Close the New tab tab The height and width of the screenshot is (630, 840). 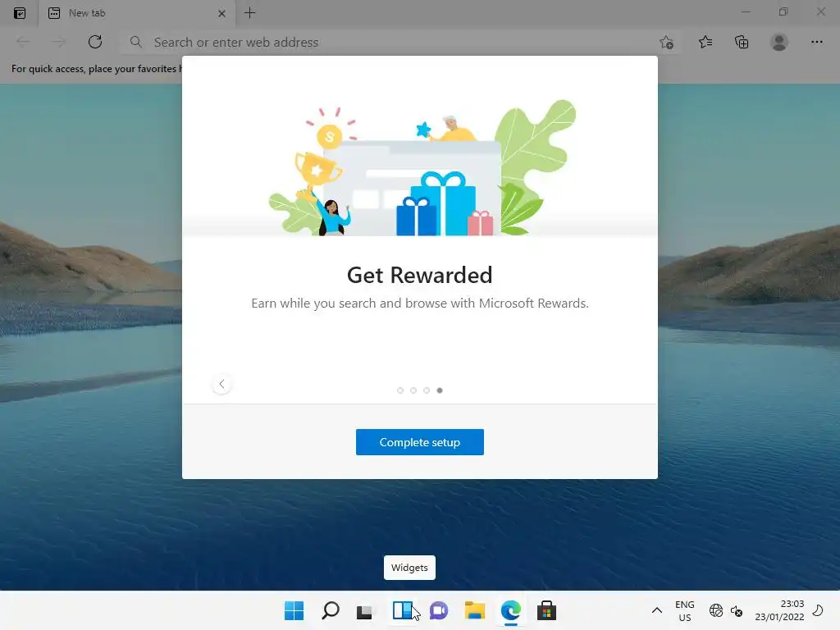pyautogui.click(x=221, y=13)
